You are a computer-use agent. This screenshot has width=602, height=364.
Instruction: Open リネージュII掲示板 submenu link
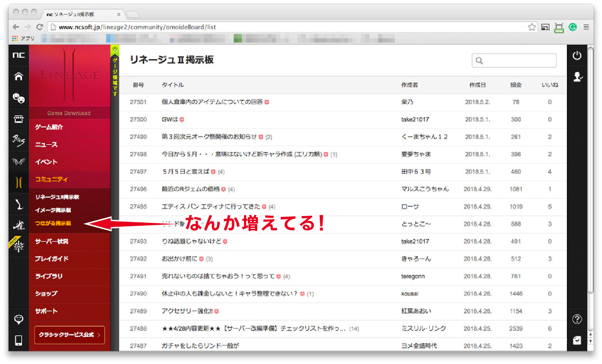[57, 197]
